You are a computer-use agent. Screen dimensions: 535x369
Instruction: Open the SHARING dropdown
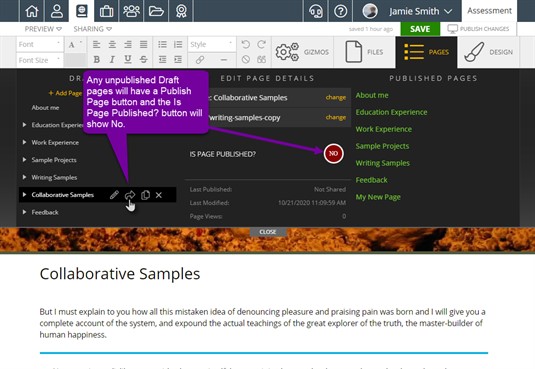(92, 29)
